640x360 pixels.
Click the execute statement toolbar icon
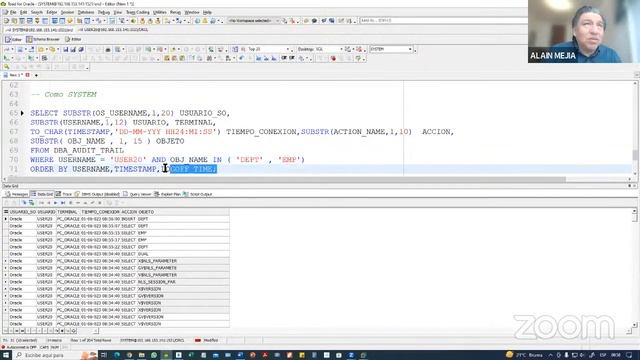coord(7,58)
